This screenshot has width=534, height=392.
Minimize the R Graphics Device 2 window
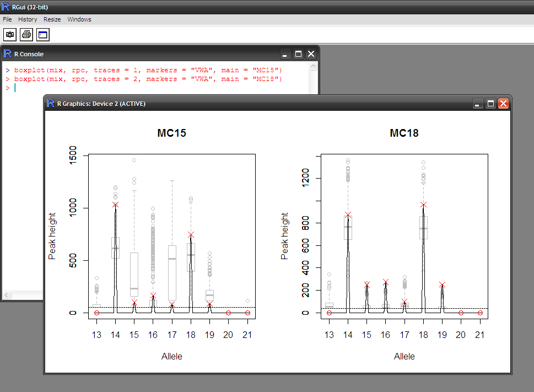478,103
